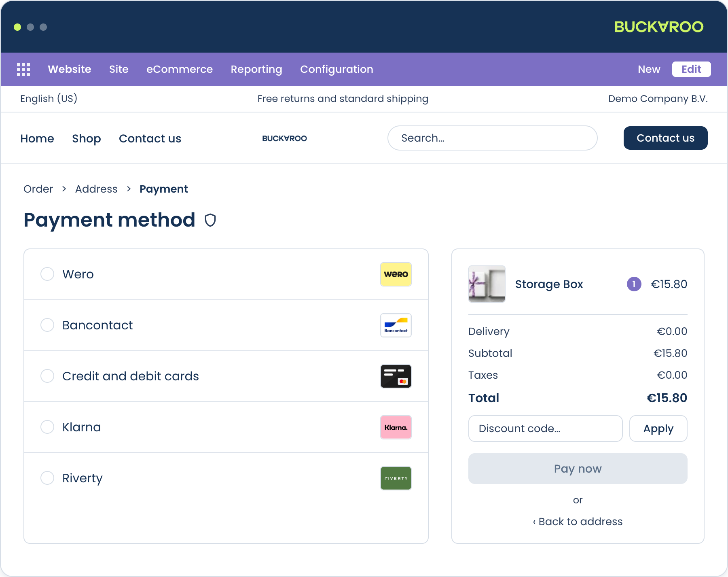Viewport: 728px width, 577px height.
Task: Click the Delivery €0.00 value
Action: [672, 331]
